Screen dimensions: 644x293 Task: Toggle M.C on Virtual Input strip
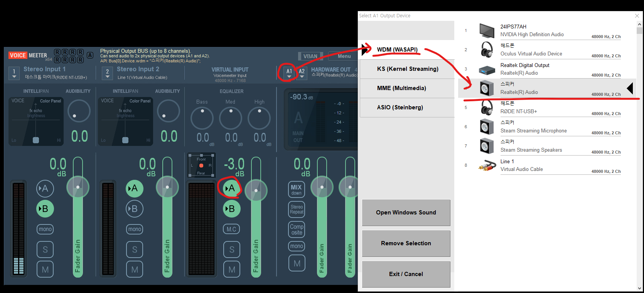click(x=232, y=229)
